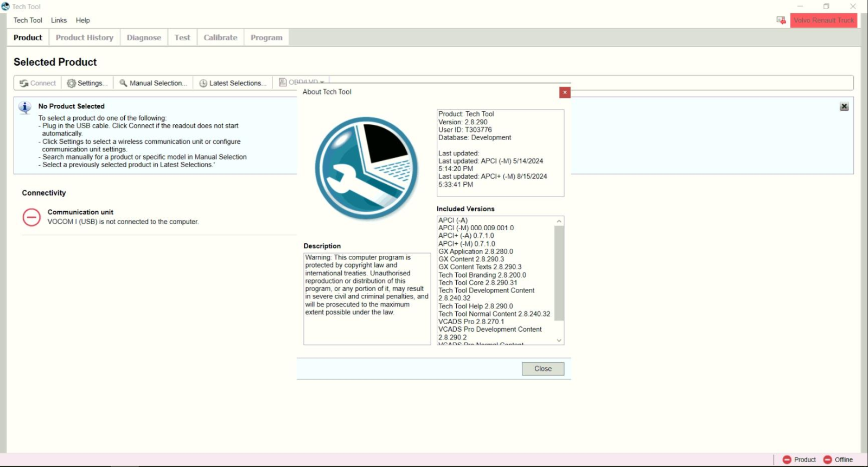The width and height of the screenshot is (868, 467).
Task: Click the Volvo Renault Truck brand button
Action: coord(824,20)
